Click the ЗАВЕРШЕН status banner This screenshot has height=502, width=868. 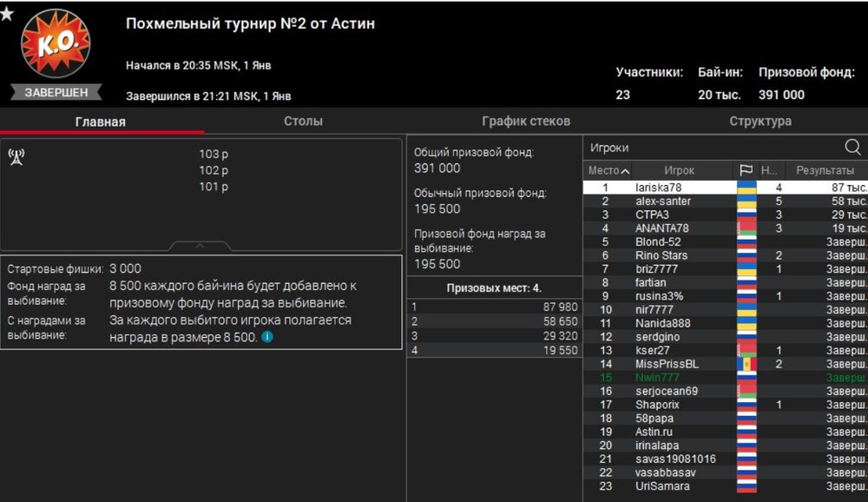[56, 92]
